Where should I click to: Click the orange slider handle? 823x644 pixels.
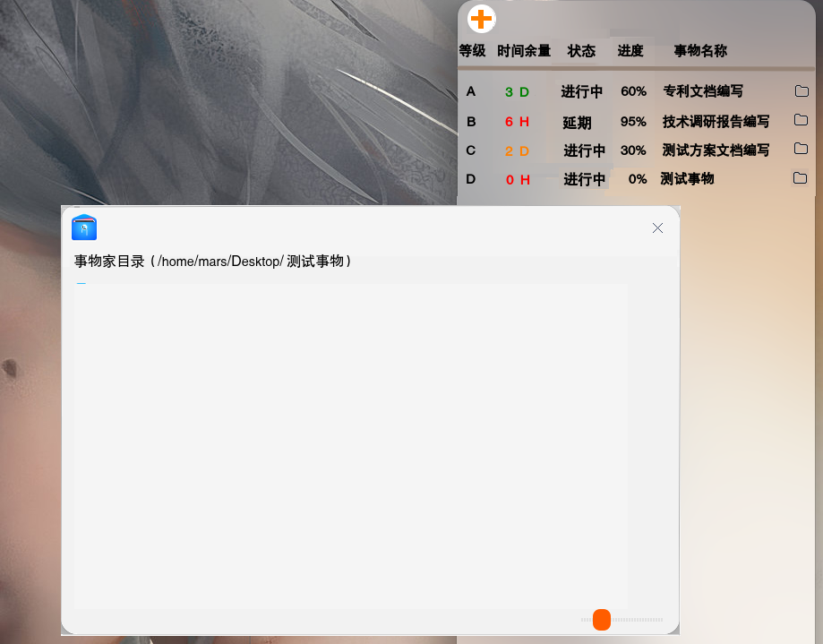pyautogui.click(x=602, y=619)
